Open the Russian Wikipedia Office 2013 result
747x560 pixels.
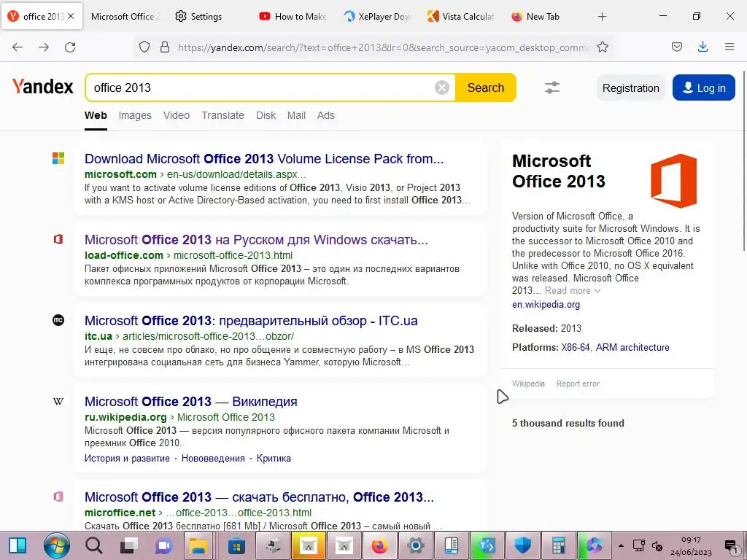190,402
